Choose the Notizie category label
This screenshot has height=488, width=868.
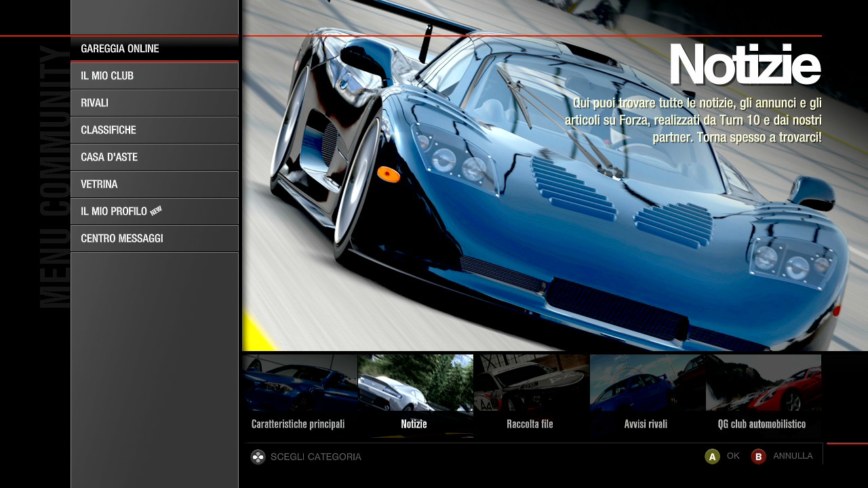coord(414,424)
